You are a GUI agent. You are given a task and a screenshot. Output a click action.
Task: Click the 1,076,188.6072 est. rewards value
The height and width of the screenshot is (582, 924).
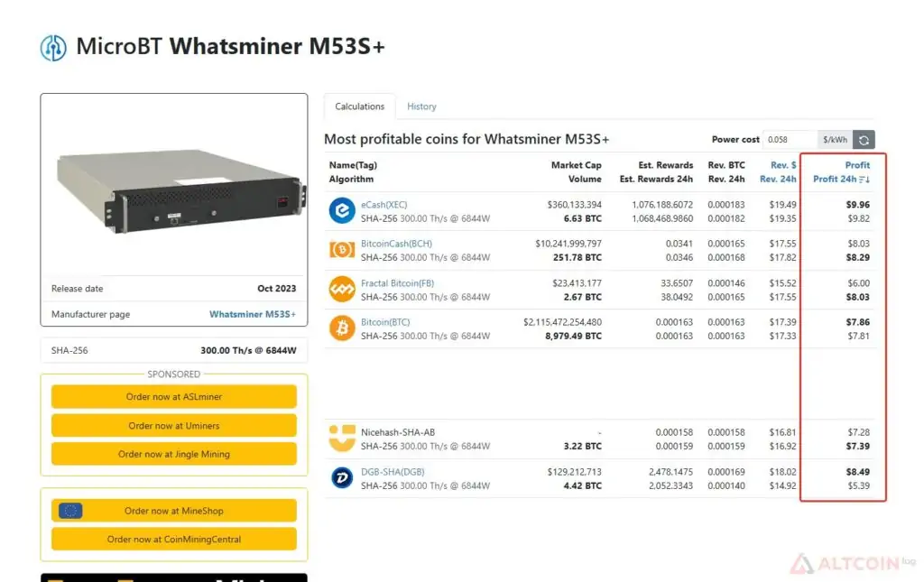[x=662, y=205]
